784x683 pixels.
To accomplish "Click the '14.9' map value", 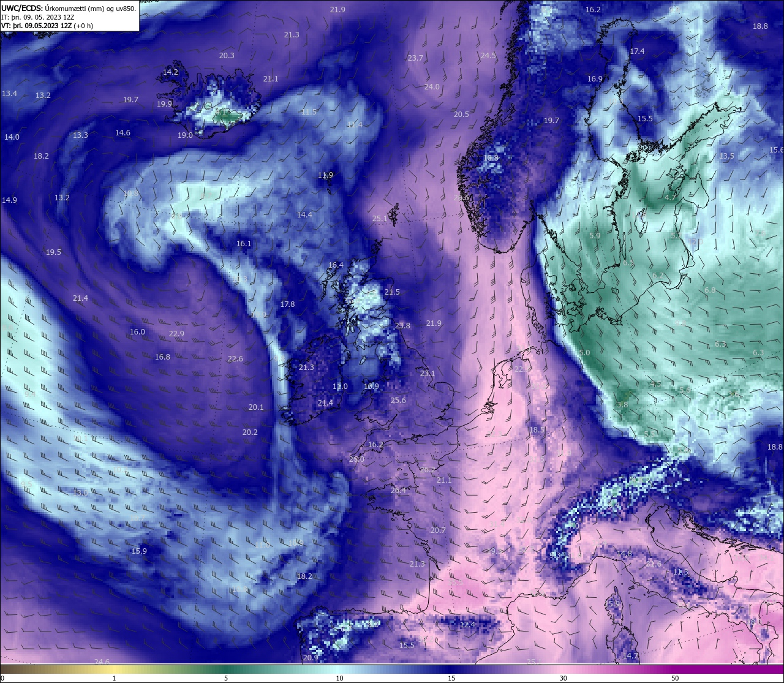I will (9, 200).
